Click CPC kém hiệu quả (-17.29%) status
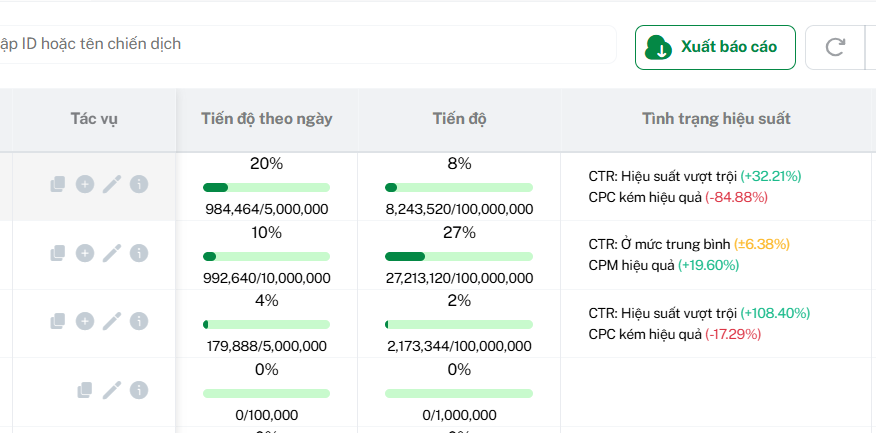The image size is (876, 433). (x=675, y=335)
